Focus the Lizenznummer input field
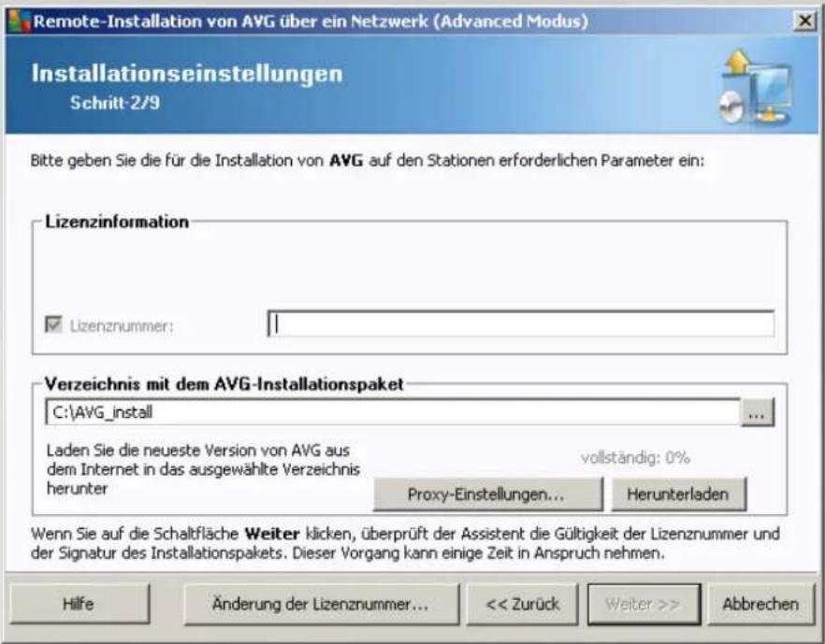This screenshot has width=825, height=644. tap(521, 323)
